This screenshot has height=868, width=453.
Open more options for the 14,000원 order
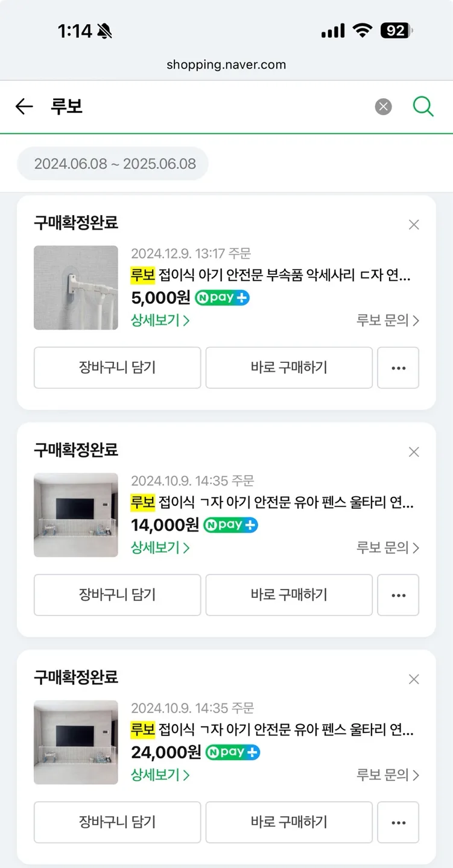(398, 595)
